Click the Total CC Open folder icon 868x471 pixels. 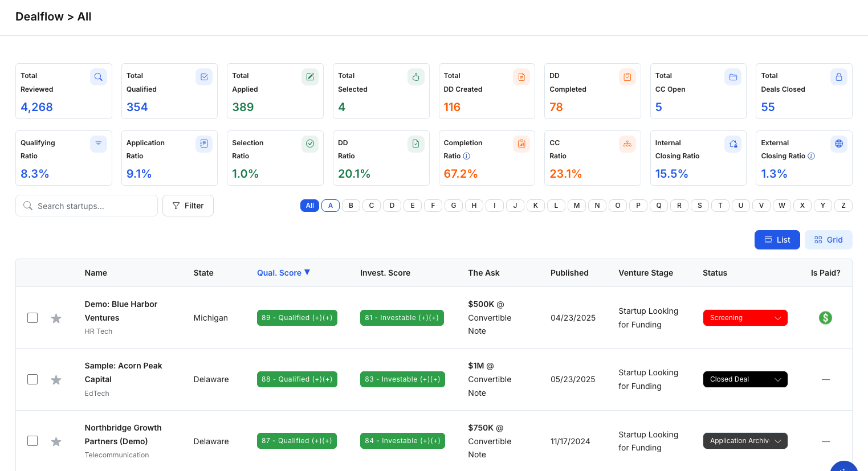733,77
